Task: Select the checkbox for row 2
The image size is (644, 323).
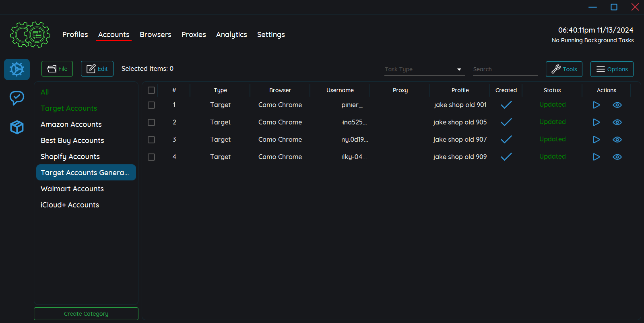Action: click(151, 122)
